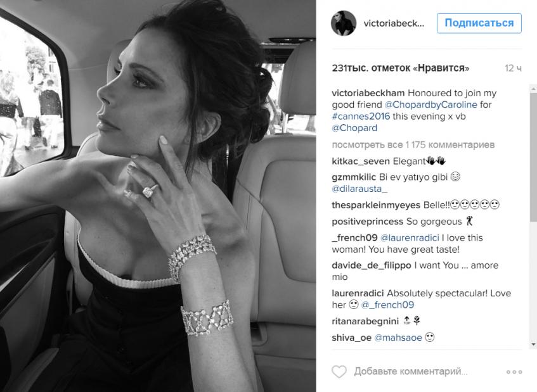The height and width of the screenshot is (392, 537).
Task: Focus the Добавьте комментарий input field
Action: pos(411,372)
